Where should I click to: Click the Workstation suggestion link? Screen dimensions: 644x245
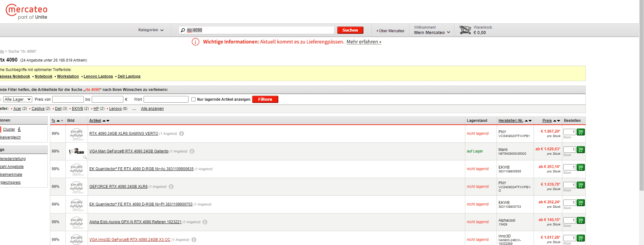(68, 76)
